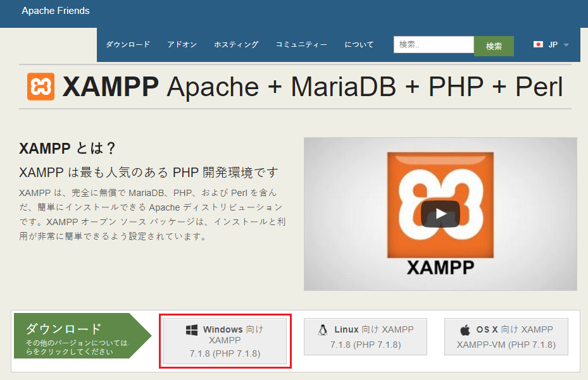The image size is (588, 380).
Task: Click the XAMPP は最も人気のある PHP 開発環境です subtitle
Action: coord(149,173)
